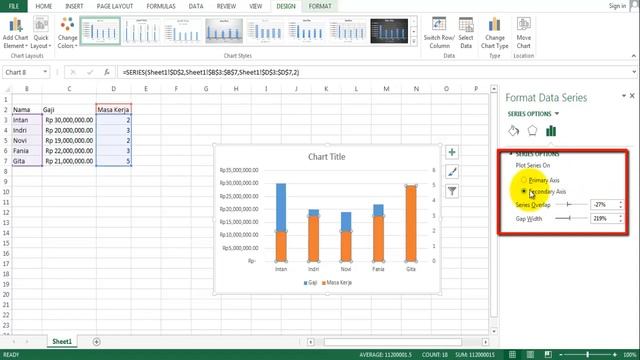Image resolution: width=640 pixels, height=360 pixels.
Task: Select cell containing Masa Kerja
Action: [x=113, y=109]
